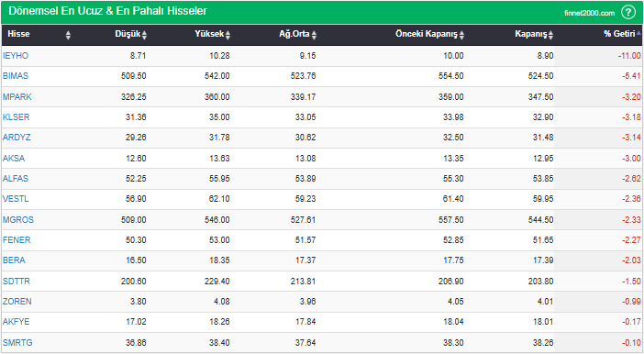Select the SMRTG % Getiri cell
This screenshot has width=644, height=354.
coord(598,342)
